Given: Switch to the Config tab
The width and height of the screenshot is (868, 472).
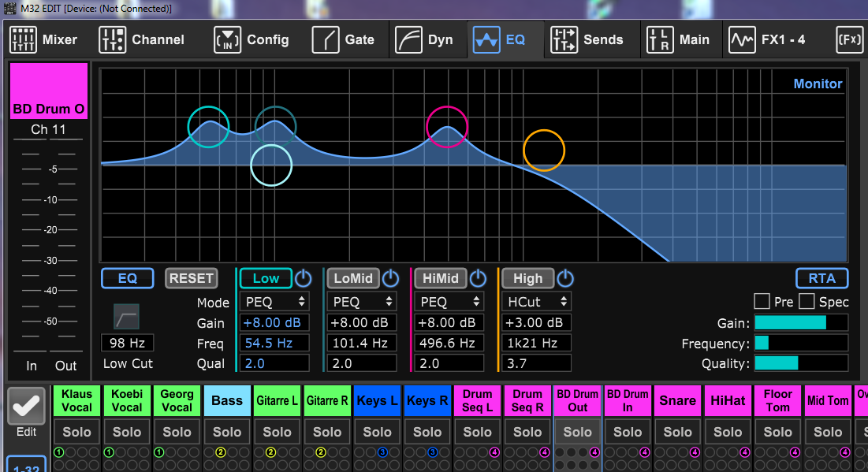Looking at the screenshot, I should [251, 40].
